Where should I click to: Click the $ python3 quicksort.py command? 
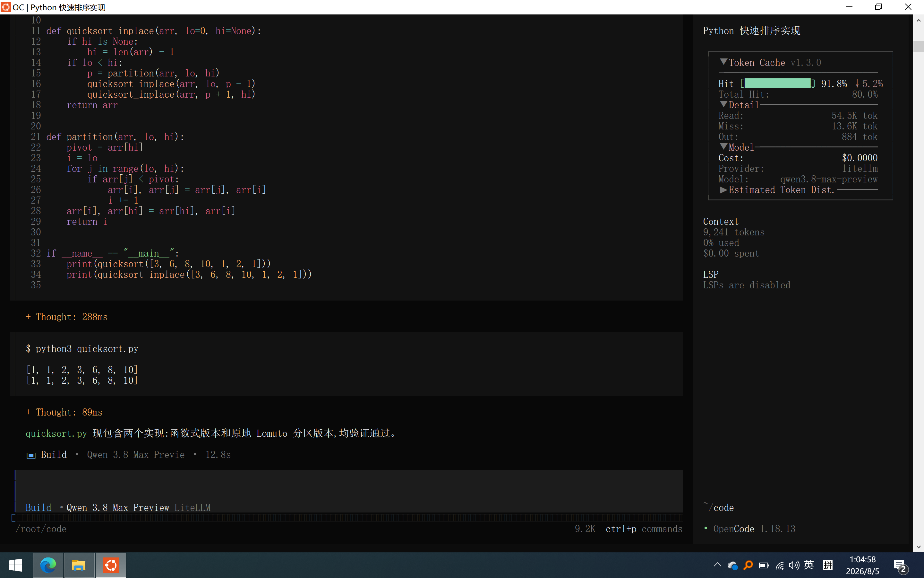pyautogui.click(x=82, y=349)
